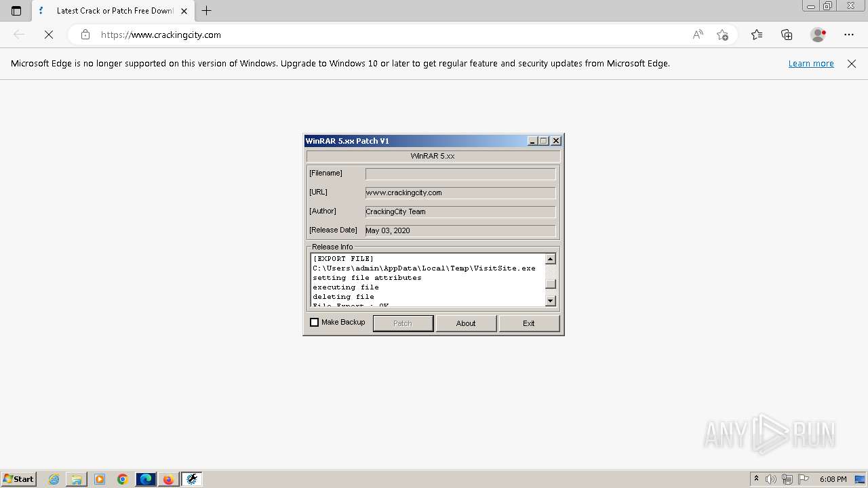Click the Filename input field
Viewport: 868px width, 488px height.
point(460,174)
